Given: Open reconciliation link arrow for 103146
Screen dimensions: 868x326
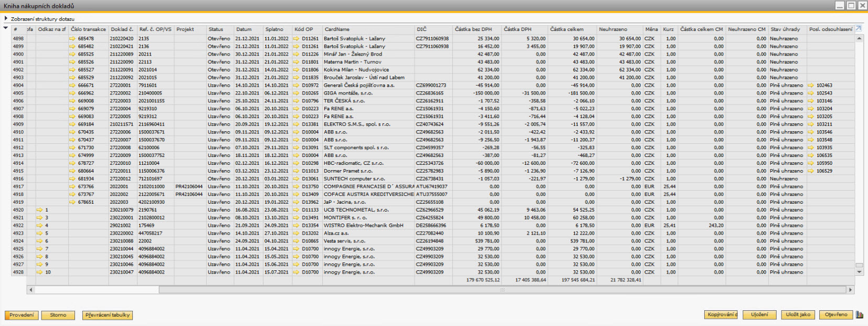Looking at the screenshot, I should coord(811,101).
